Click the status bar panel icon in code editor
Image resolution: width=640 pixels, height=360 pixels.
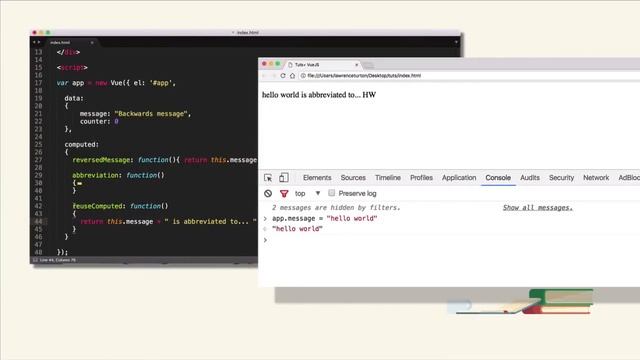coord(35,260)
